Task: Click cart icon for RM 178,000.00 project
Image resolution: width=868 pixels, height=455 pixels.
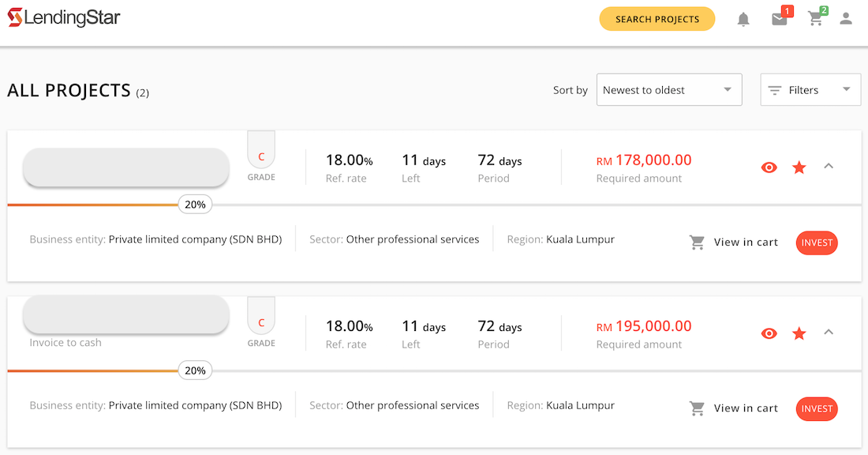Action: click(698, 243)
